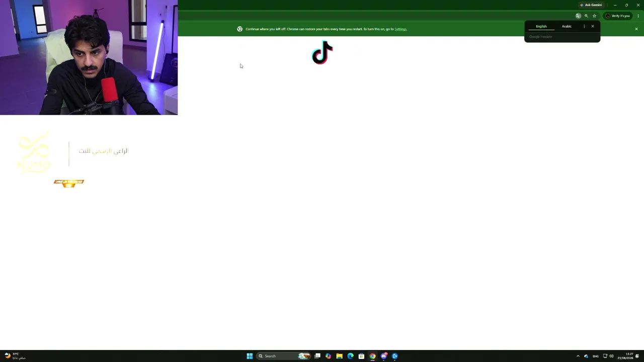Restore down the Chrome window

[x=626, y=5]
